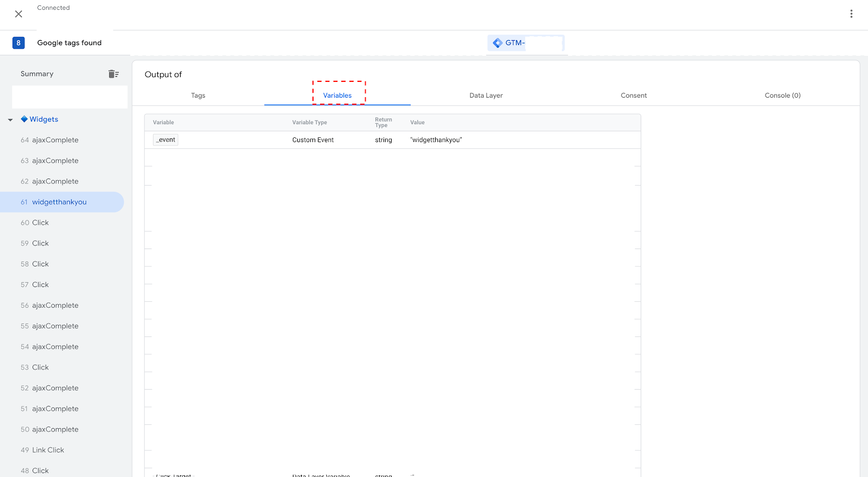Select event 61 widgetthankyou
The width and height of the screenshot is (868, 477).
point(59,202)
